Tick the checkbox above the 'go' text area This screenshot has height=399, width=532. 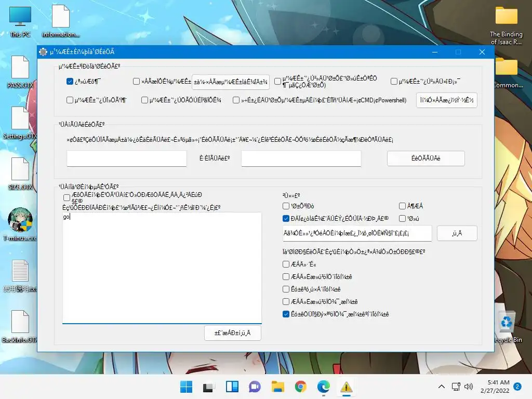point(67,197)
